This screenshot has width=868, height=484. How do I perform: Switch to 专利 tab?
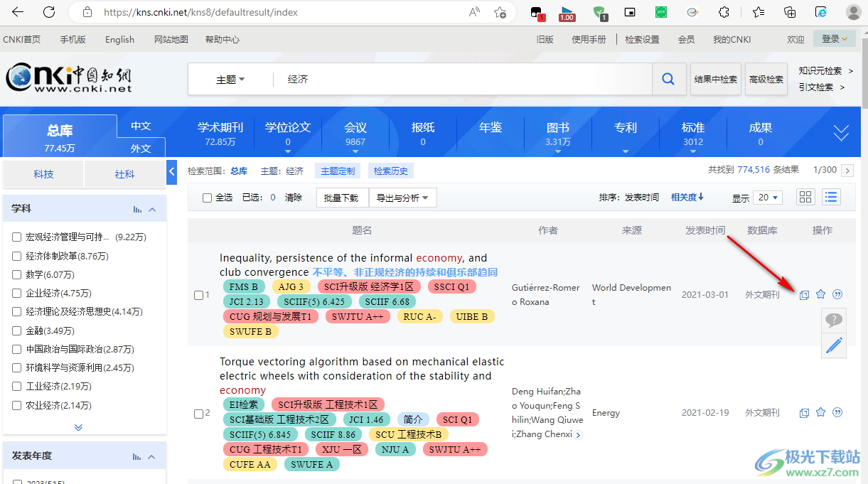click(x=626, y=133)
